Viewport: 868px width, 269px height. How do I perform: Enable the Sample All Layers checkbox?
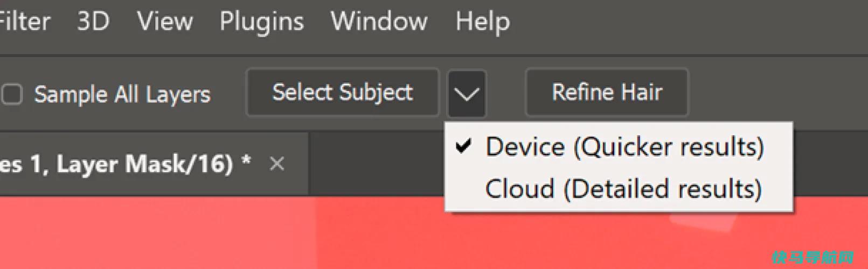12,94
